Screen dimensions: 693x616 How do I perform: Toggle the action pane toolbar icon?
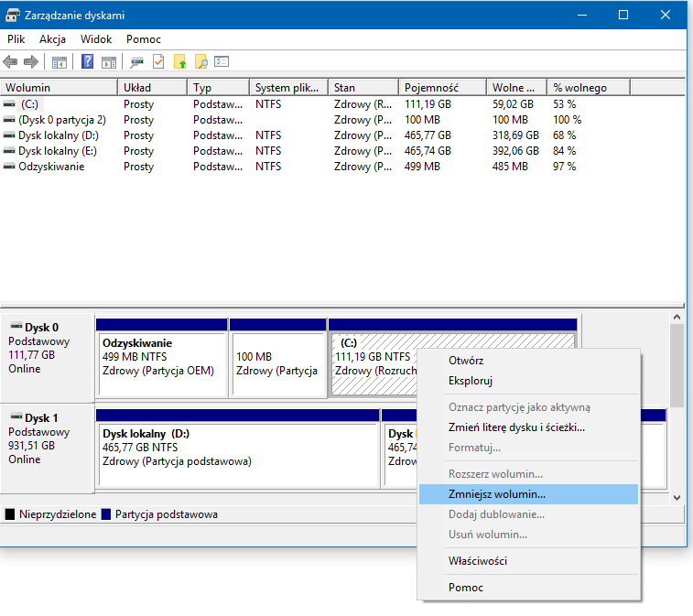pyautogui.click(x=109, y=62)
